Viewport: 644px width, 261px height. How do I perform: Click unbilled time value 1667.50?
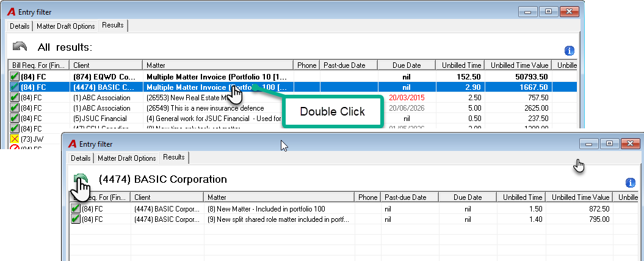(533, 87)
